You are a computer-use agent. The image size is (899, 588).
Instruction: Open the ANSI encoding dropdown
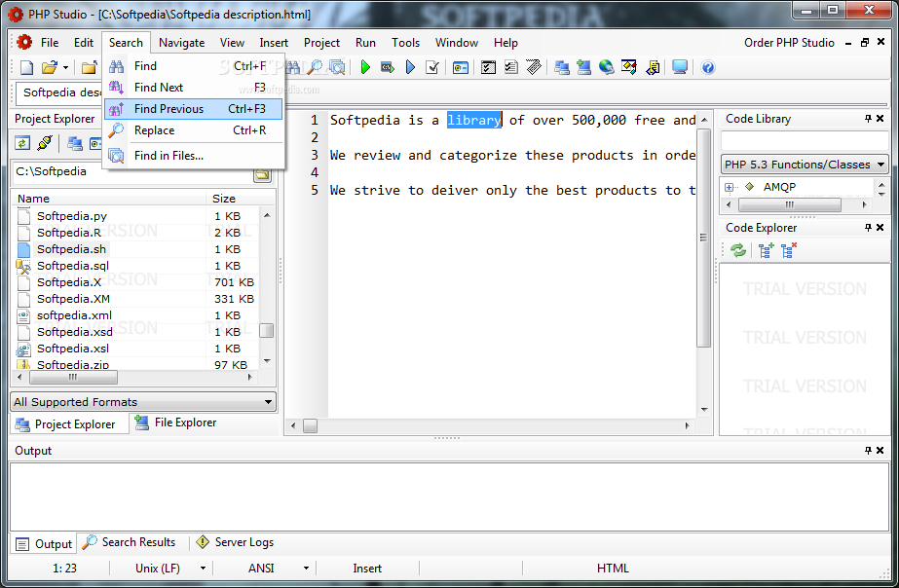coord(306,568)
